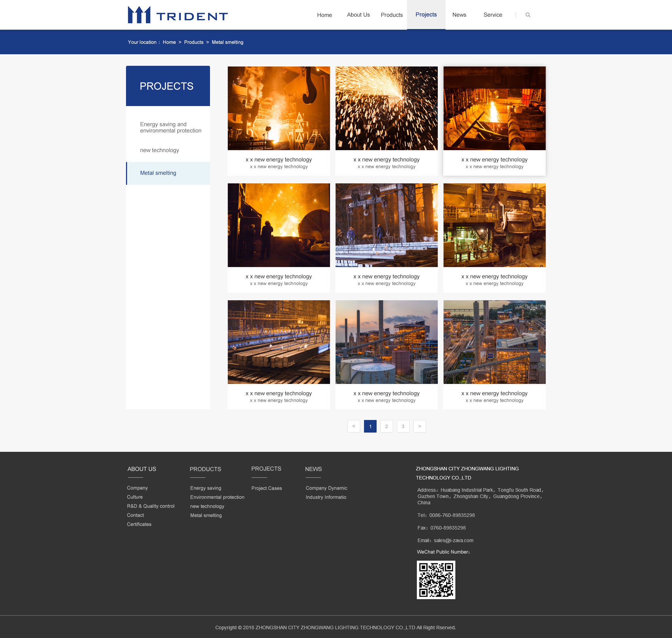Viewport: 672px width, 638px height.
Task: Click page 1 pagination button
Action: coord(370,426)
